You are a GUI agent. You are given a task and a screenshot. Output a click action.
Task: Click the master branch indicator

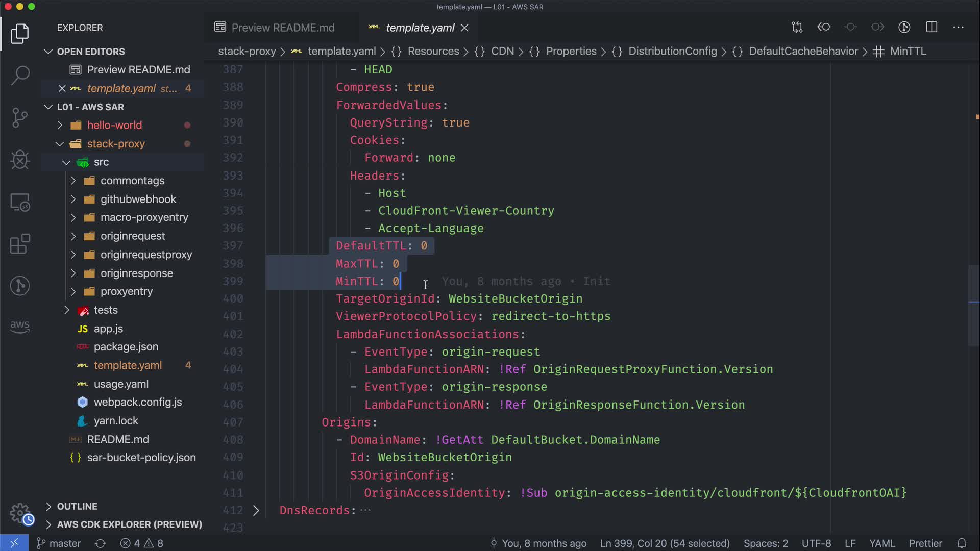pos(59,543)
